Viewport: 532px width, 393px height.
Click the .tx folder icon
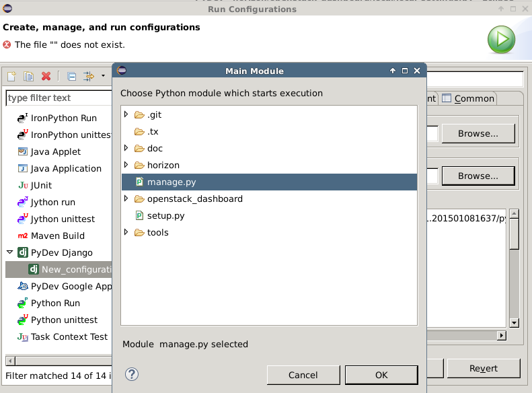[x=139, y=132]
